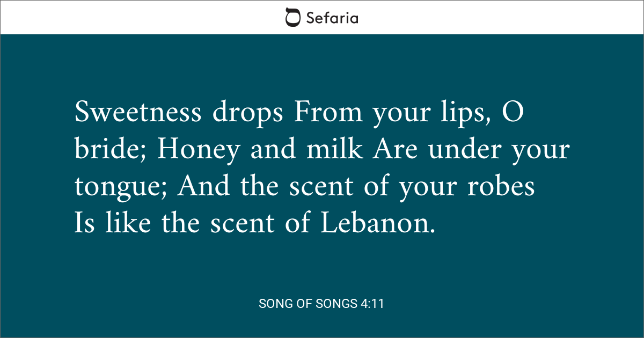Click the word "Is" starting the last line
The width and height of the screenshot is (644, 338).
(x=84, y=223)
